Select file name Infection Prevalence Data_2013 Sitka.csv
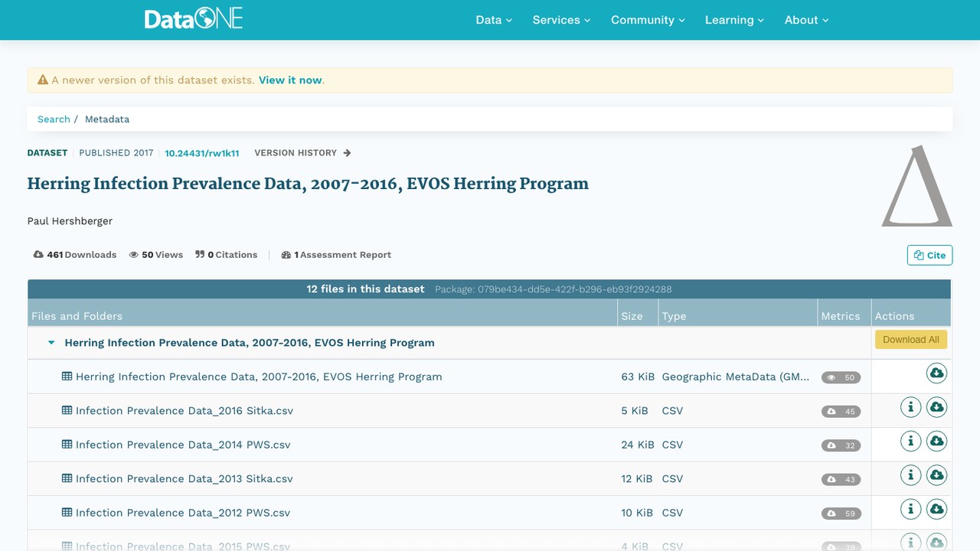Viewport: 980px width, 551px height. click(x=185, y=478)
